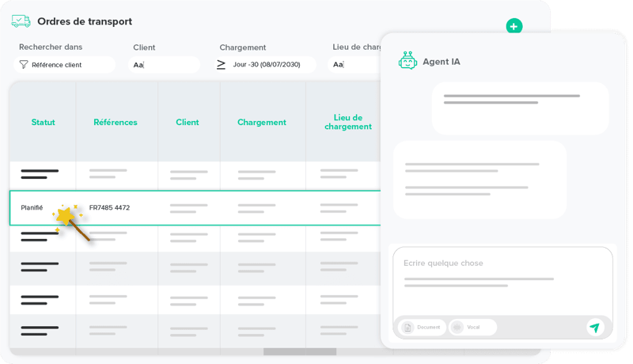Image resolution: width=633 pixels, height=364 pixels.
Task: Click the horizontal scrollbar under the table
Action: (x=299, y=352)
